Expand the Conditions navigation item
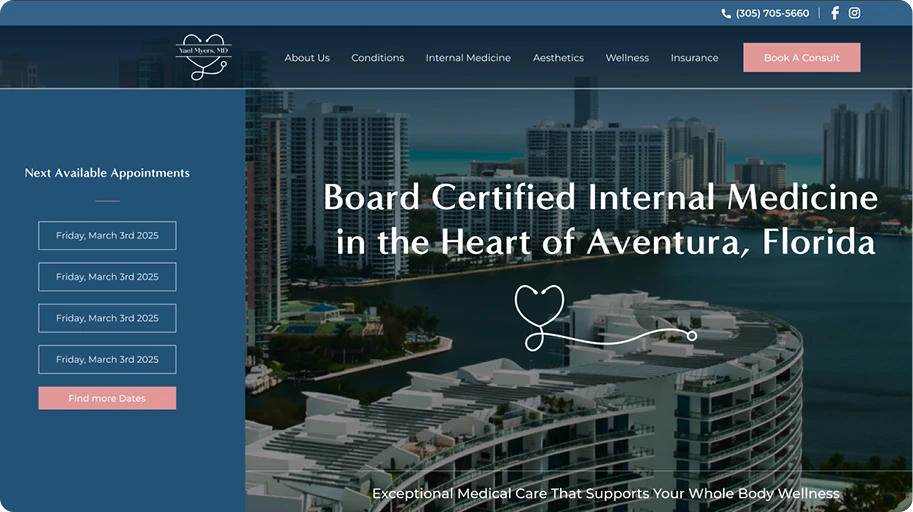 377,58
